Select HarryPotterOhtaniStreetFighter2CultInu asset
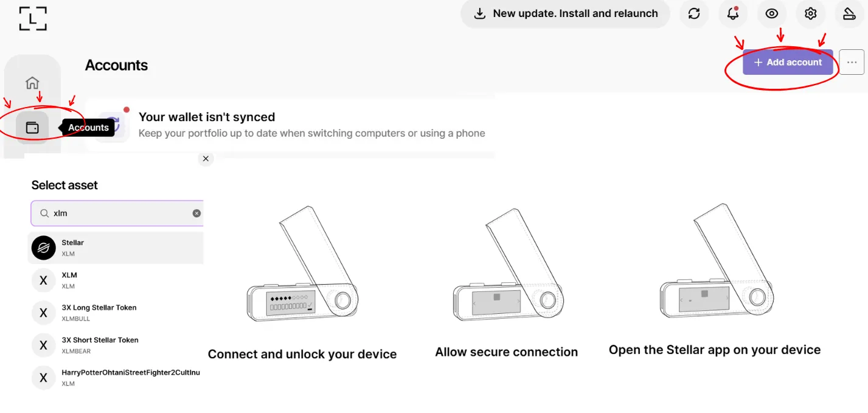The height and width of the screenshot is (413, 868). [x=116, y=378]
